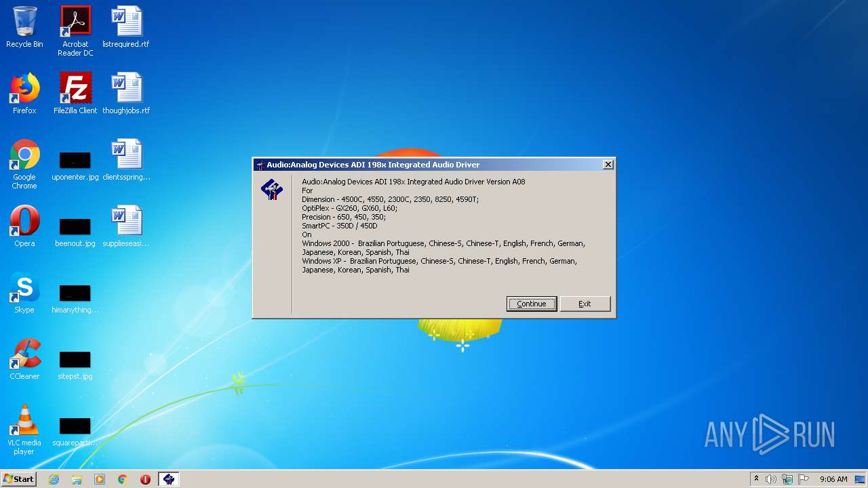Select the clientsspring document on the desktop
The image size is (868, 488).
(126, 160)
